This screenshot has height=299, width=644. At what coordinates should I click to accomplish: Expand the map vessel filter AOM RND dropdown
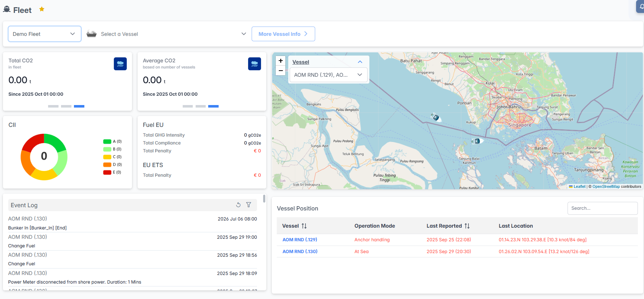coord(328,75)
